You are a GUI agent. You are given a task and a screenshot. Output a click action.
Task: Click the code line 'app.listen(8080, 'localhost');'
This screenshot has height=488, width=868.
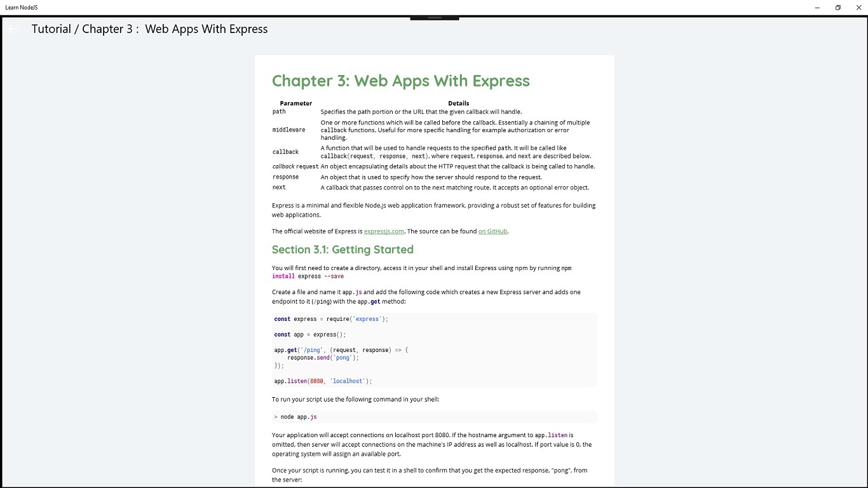pyautogui.click(x=323, y=381)
